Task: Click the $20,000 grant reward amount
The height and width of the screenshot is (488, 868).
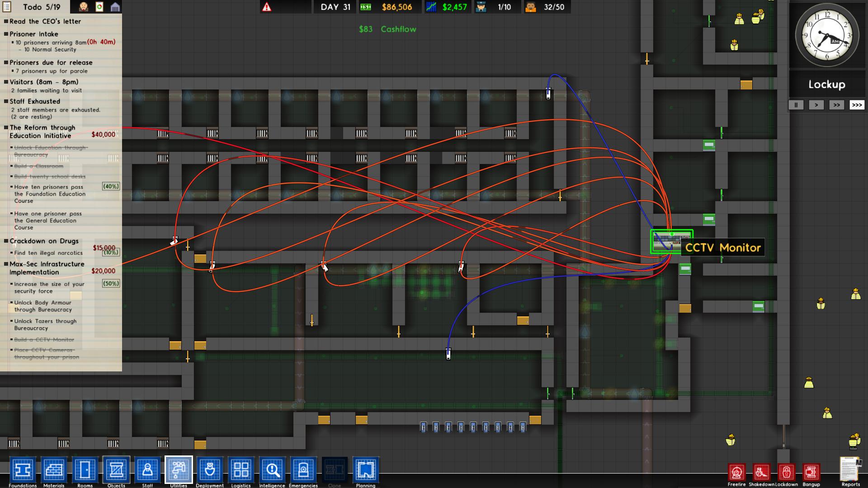Action: coord(104,271)
